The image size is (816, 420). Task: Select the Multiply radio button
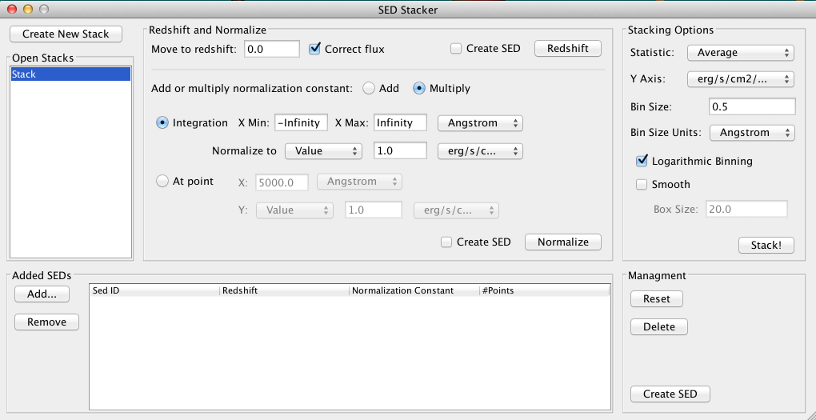(x=418, y=88)
